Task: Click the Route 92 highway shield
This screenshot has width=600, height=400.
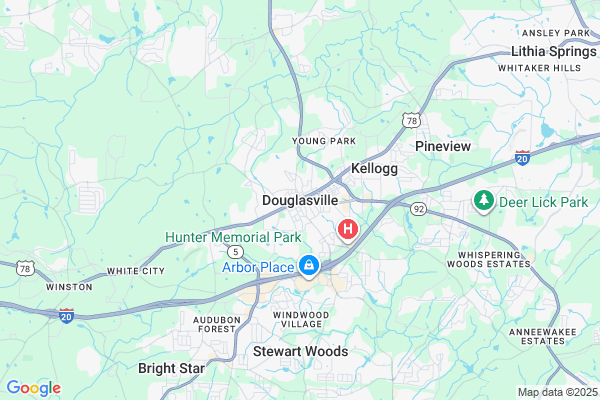Action: click(x=418, y=209)
